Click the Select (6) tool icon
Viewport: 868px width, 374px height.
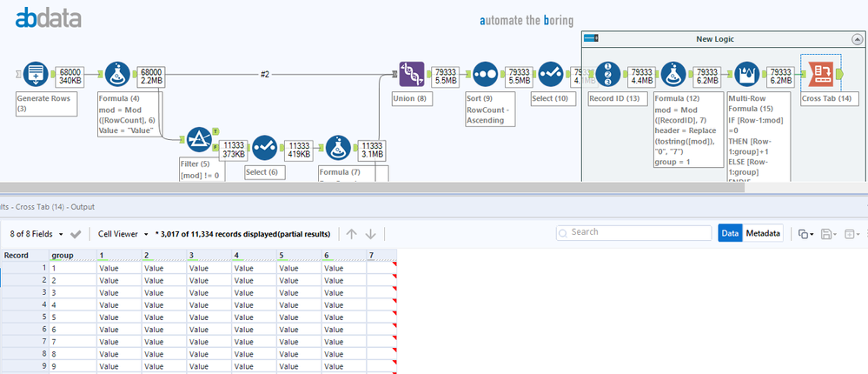265,147
